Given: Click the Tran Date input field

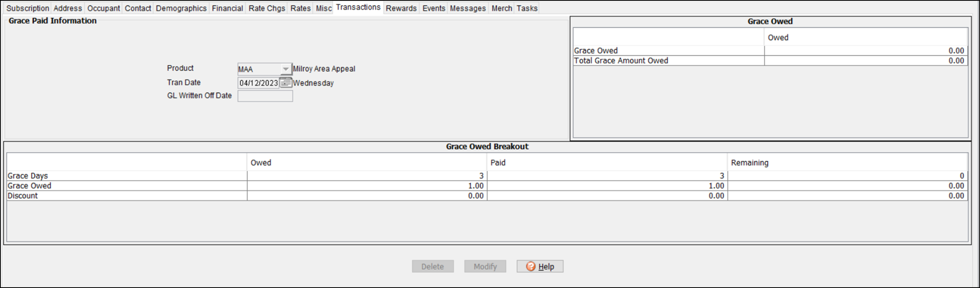Looking at the screenshot, I should pyautogui.click(x=258, y=83).
